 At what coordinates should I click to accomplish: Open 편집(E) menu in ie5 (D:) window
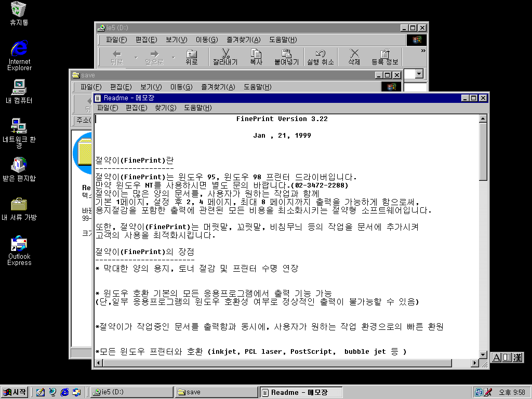[x=146, y=40]
